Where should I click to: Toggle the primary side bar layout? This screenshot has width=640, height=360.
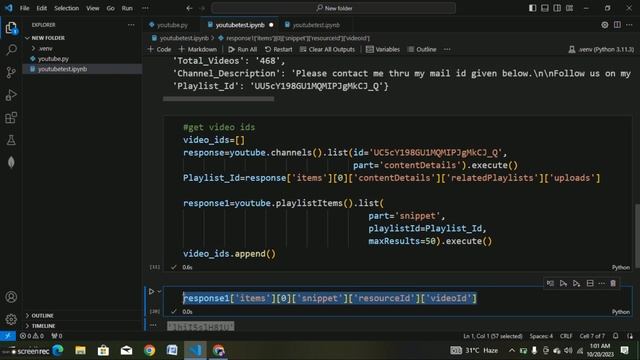(x=532, y=8)
